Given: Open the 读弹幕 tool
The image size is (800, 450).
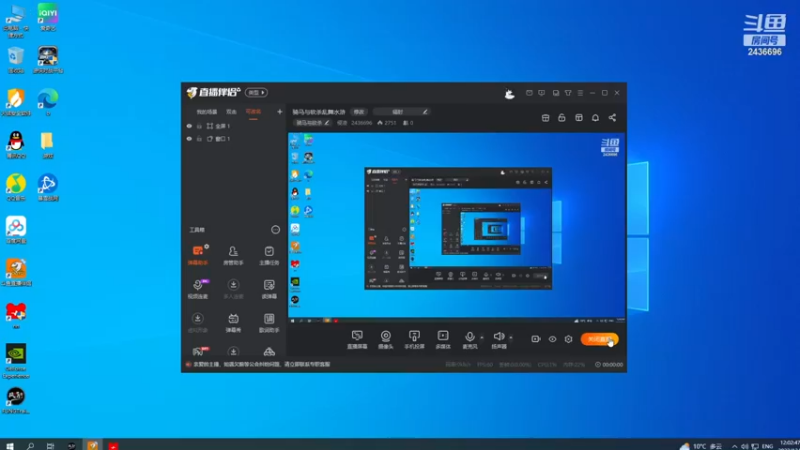Looking at the screenshot, I should click(x=269, y=288).
